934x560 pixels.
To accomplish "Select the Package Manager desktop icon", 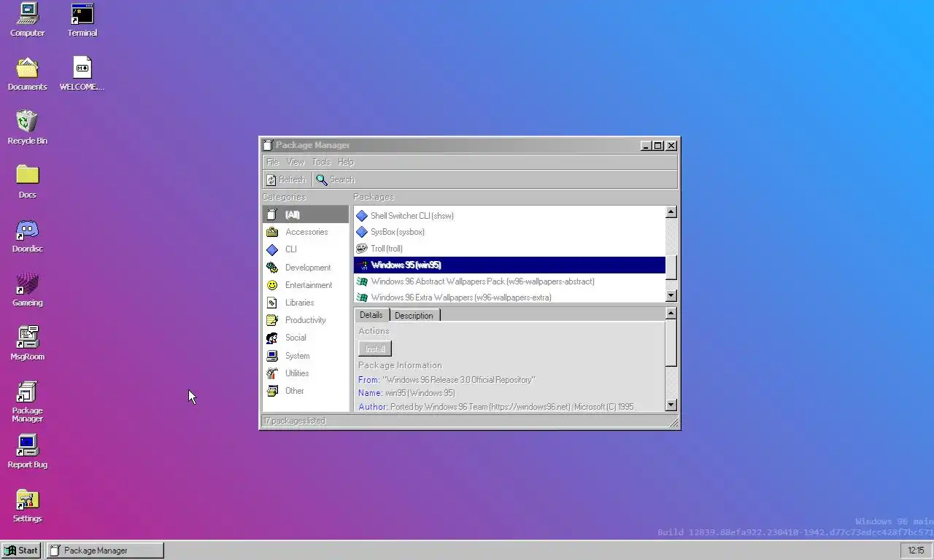I will coord(27,401).
